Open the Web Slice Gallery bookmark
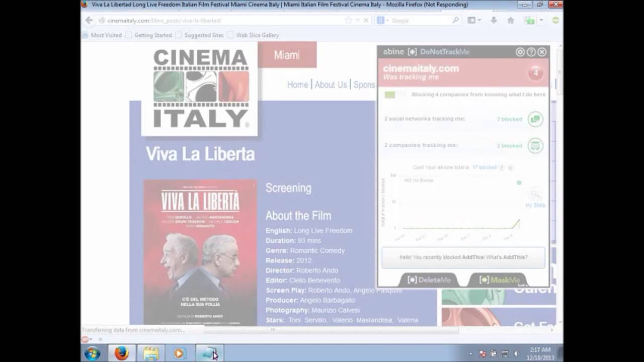Viewport: 644px width, 362px height. point(253,35)
